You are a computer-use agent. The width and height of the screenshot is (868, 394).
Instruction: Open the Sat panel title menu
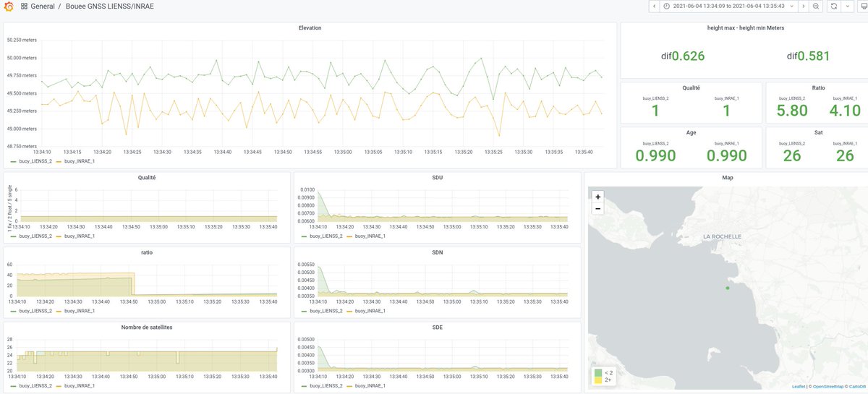click(x=818, y=133)
